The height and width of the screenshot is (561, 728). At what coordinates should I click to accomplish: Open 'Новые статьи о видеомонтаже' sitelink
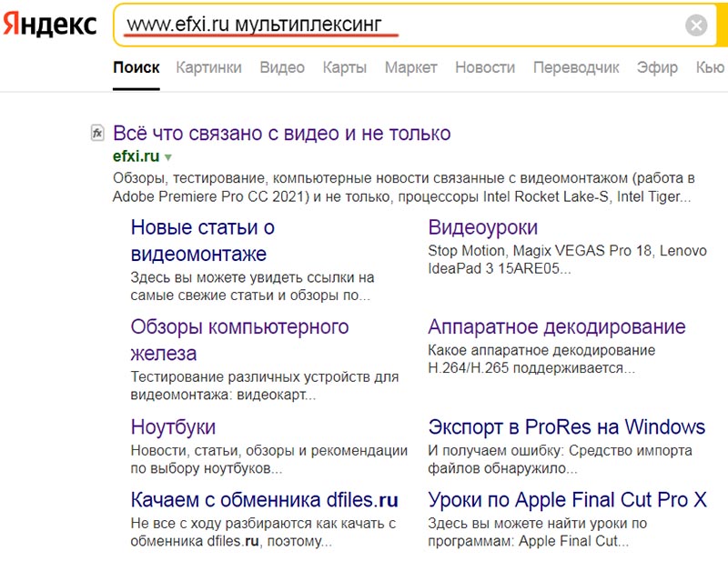tap(202, 240)
